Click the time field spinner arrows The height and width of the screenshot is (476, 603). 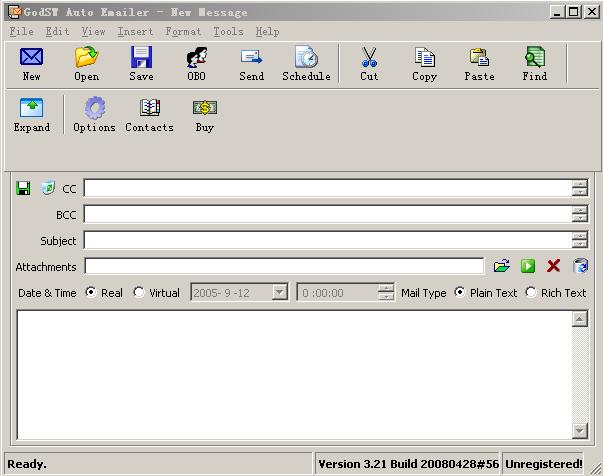(x=386, y=293)
